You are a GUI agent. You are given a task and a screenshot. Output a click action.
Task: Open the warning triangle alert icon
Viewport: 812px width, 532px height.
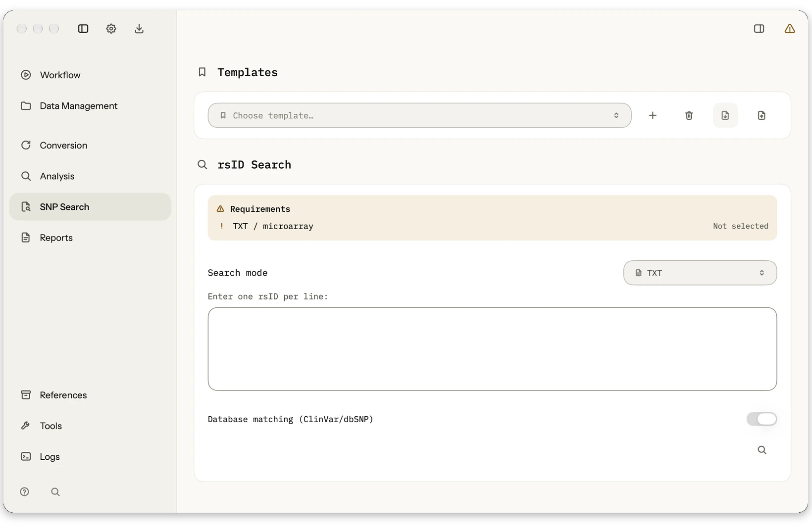coord(790,29)
